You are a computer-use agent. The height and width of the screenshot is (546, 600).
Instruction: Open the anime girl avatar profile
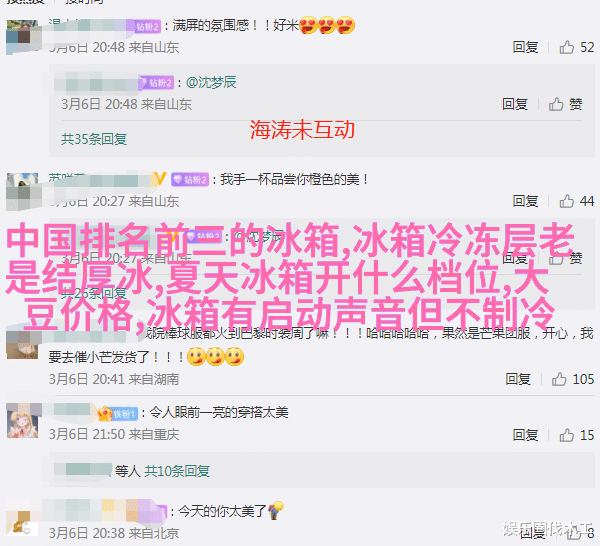(x=23, y=421)
